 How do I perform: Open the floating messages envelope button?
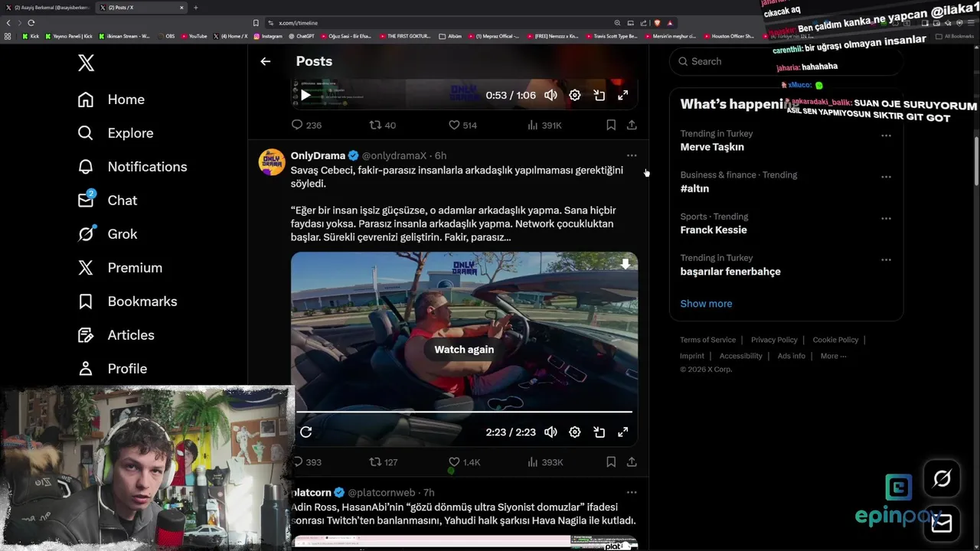(942, 523)
